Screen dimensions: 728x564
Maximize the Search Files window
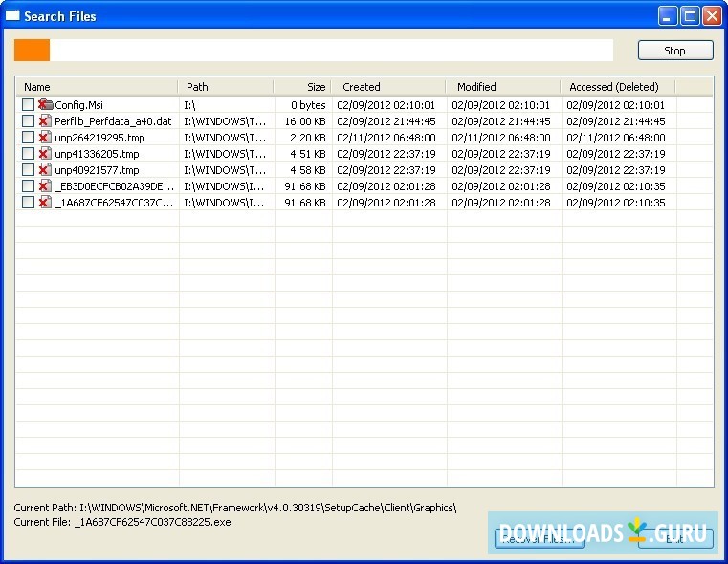point(690,16)
